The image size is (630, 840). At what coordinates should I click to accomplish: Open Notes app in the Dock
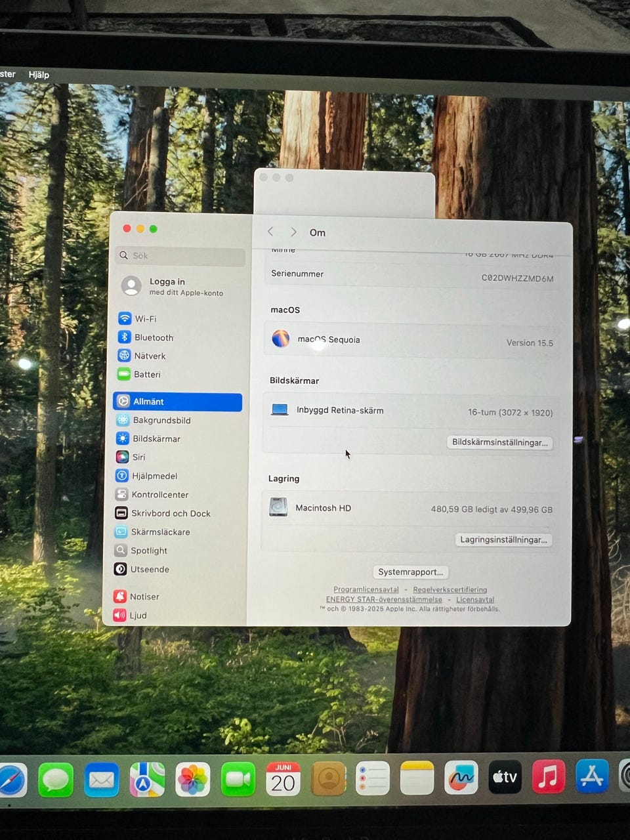pyautogui.click(x=417, y=778)
